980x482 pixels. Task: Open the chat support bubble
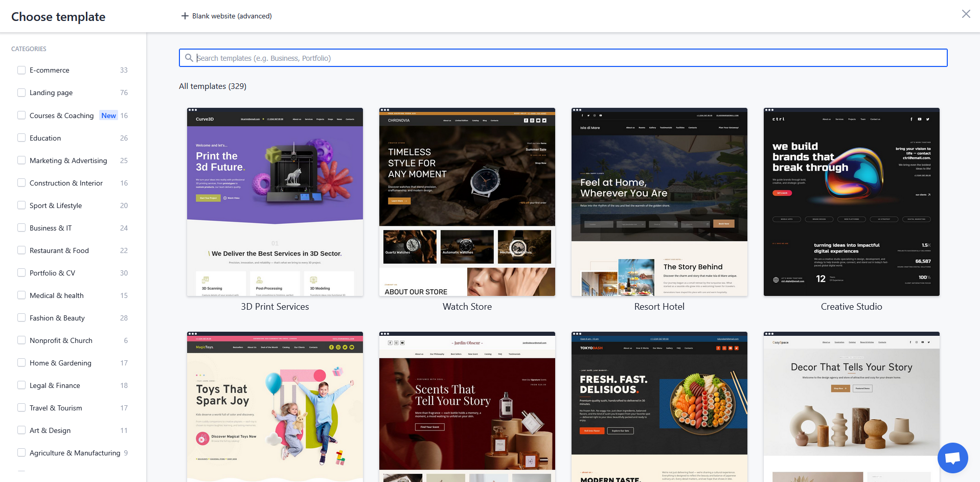[x=952, y=458]
